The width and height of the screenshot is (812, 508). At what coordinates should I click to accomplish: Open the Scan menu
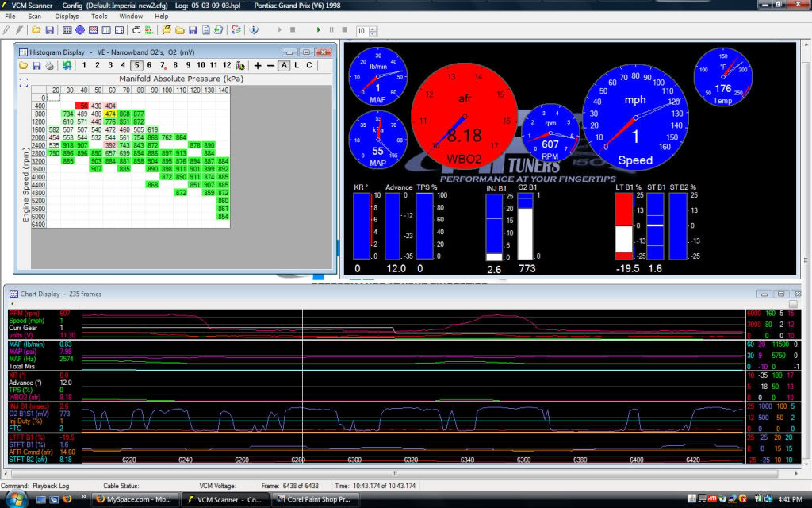[x=35, y=17]
